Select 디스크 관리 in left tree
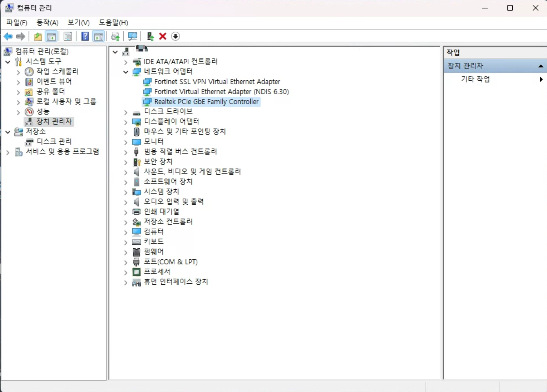 pyautogui.click(x=54, y=141)
